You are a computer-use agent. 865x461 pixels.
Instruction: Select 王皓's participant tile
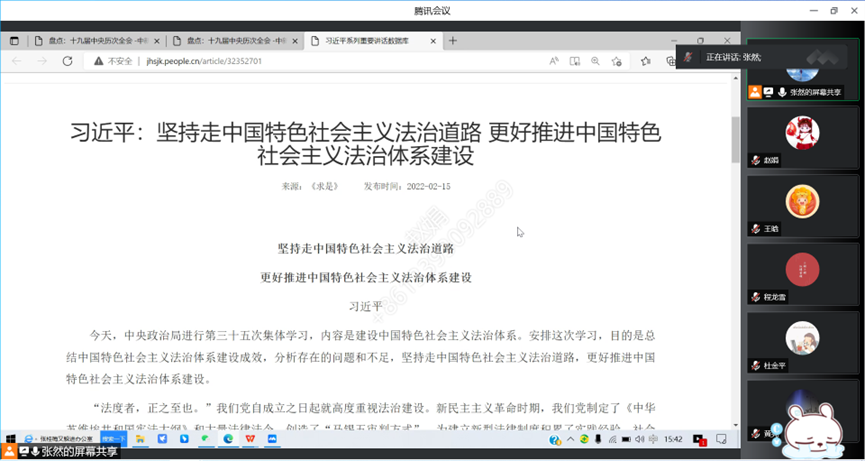(x=803, y=206)
